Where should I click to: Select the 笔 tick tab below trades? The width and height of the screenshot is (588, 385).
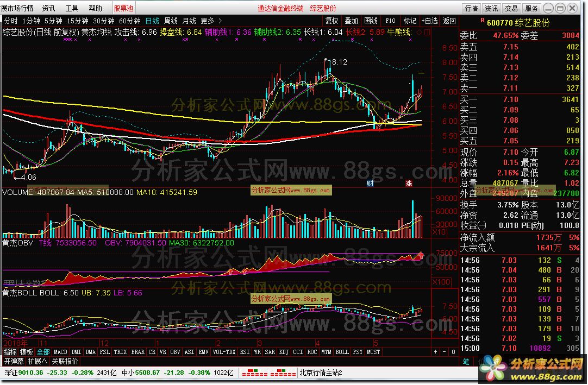click(466, 362)
